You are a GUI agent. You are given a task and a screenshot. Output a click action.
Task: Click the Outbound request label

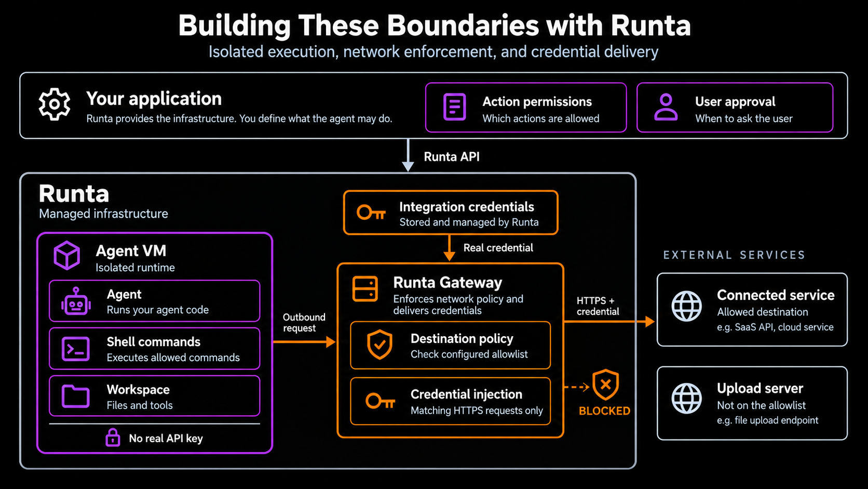[x=304, y=323]
